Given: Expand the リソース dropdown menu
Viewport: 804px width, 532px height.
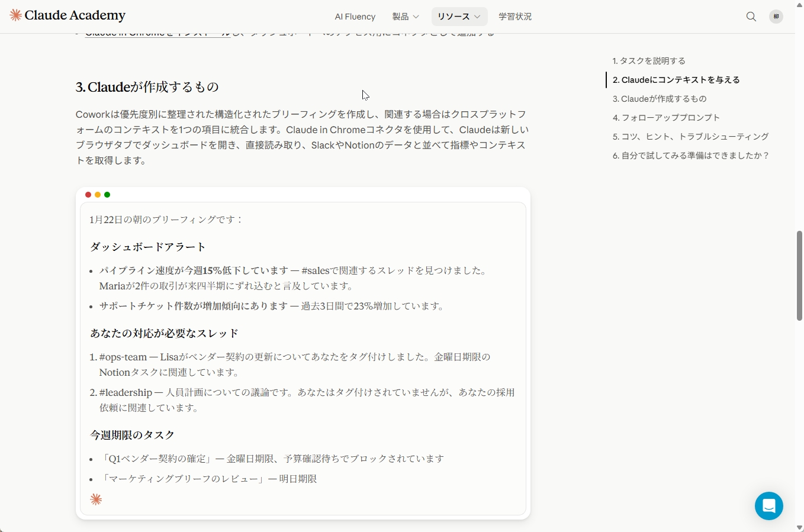Looking at the screenshot, I should coord(459,17).
